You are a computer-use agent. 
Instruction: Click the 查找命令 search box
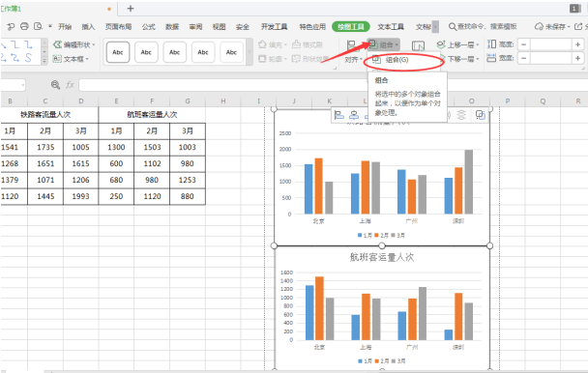pyautogui.click(x=483, y=26)
